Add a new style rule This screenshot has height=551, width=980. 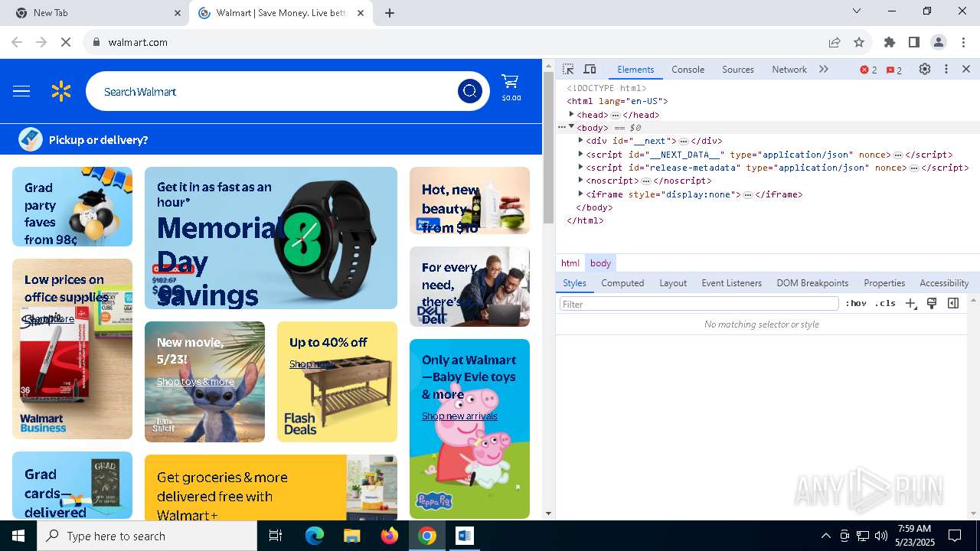click(910, 304)
